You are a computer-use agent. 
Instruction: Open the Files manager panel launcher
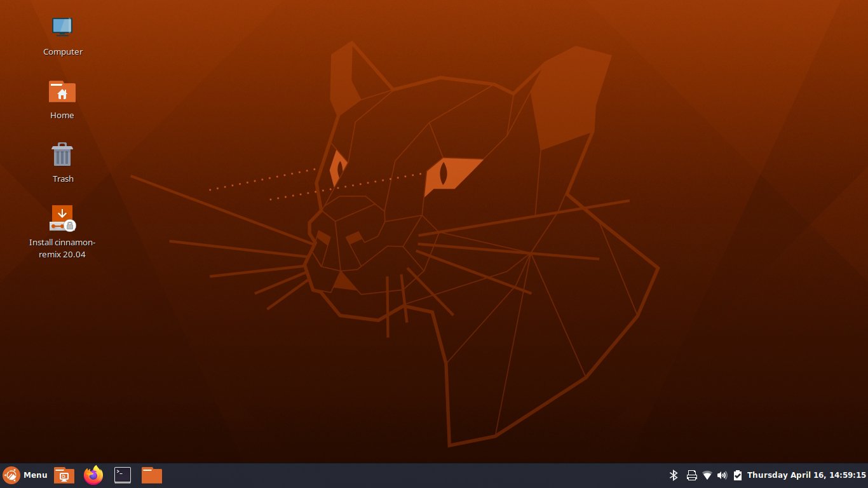tap(152, 475)
